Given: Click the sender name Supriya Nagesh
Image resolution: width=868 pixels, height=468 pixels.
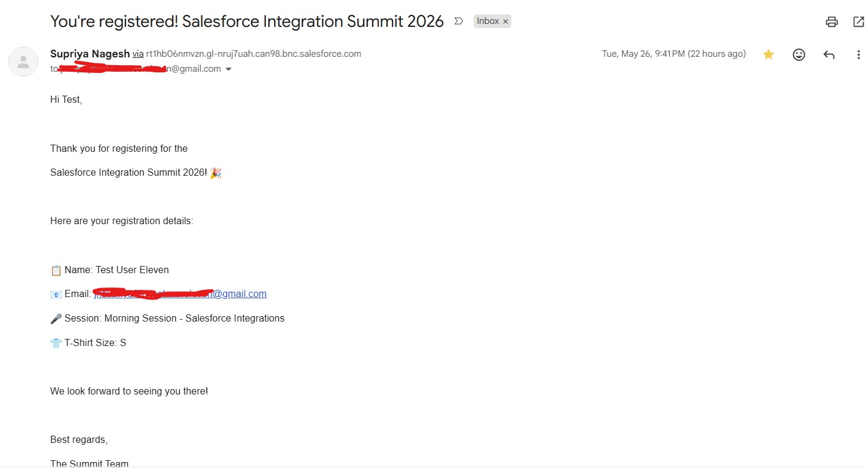Looking at the screenshot, I should click(x=90, y=54).
